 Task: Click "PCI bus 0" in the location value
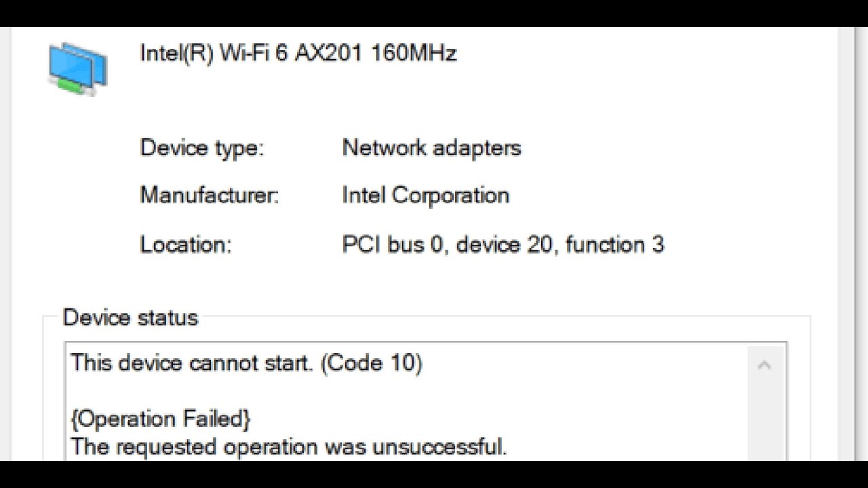(393, 245)
